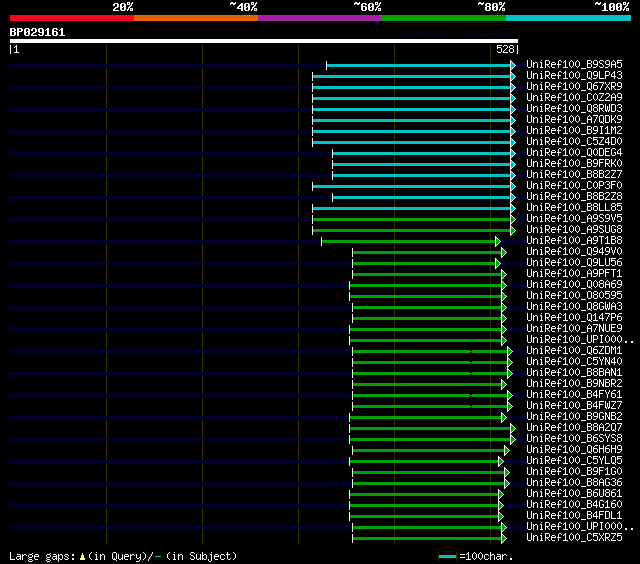Viewport: 640px width, 564px height.
Task: Select the UniRef100_Q6H6H9 label
Action: 574,450
